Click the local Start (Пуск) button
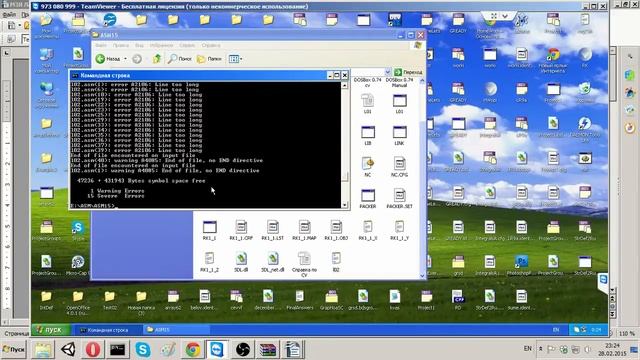This screenshot has height=360, width=640. coord(13,349)
